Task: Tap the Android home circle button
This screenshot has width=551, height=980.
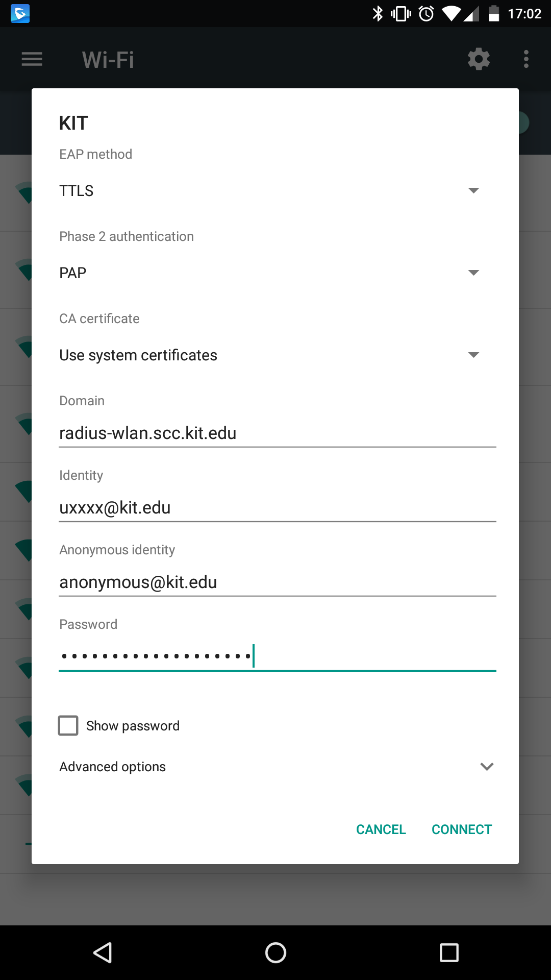Action: point(275,952)
